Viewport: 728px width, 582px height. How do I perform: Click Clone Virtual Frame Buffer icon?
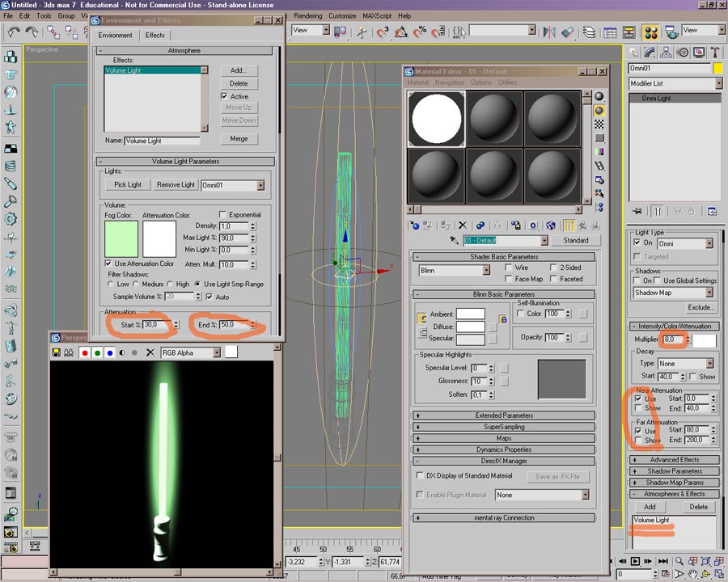click(69, 352)
